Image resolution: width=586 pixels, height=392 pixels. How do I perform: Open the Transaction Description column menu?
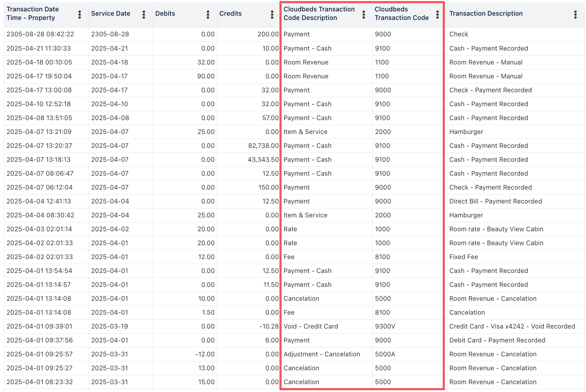point(575,14)
